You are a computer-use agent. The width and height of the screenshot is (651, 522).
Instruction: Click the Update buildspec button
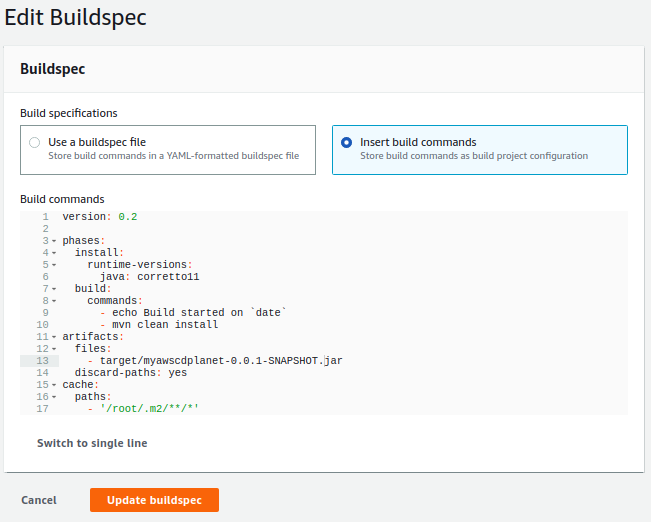click(154, 500)
